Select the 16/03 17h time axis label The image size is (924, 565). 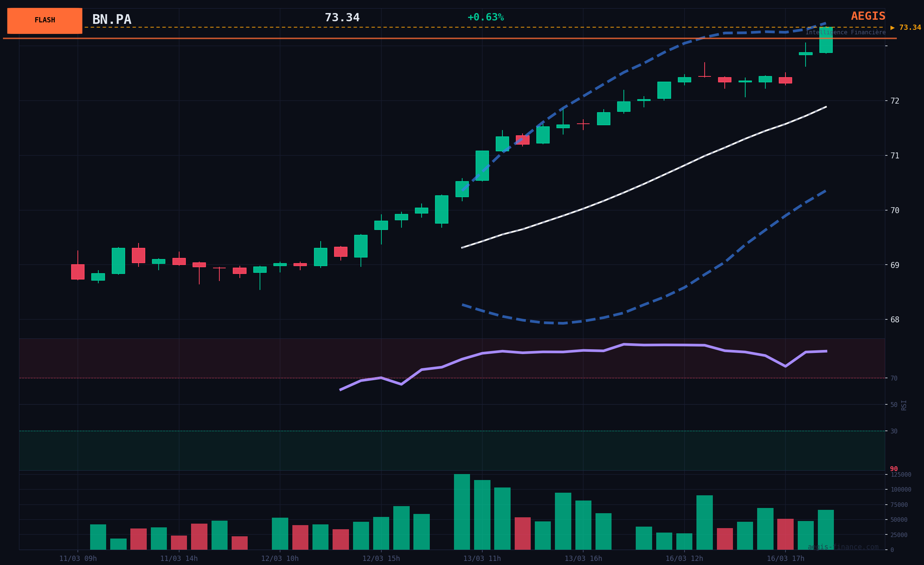pos(785,559)
